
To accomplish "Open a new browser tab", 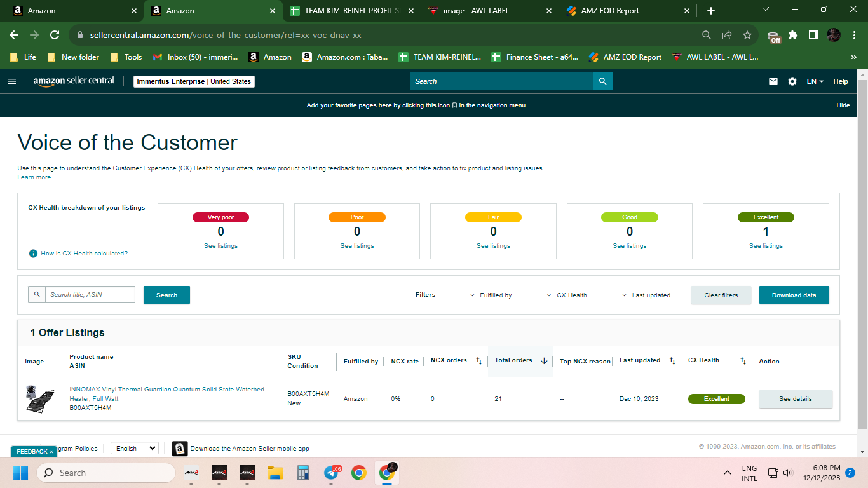I will coord(710,11).
